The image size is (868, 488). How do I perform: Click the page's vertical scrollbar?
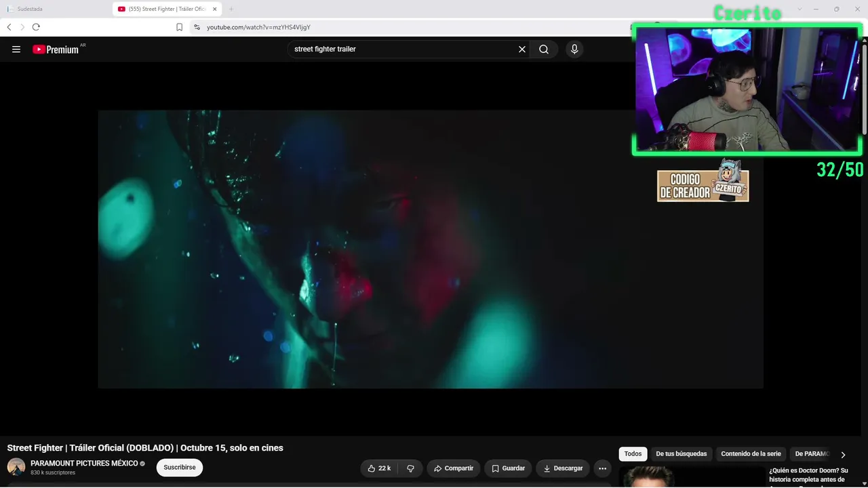click(864, 88)
